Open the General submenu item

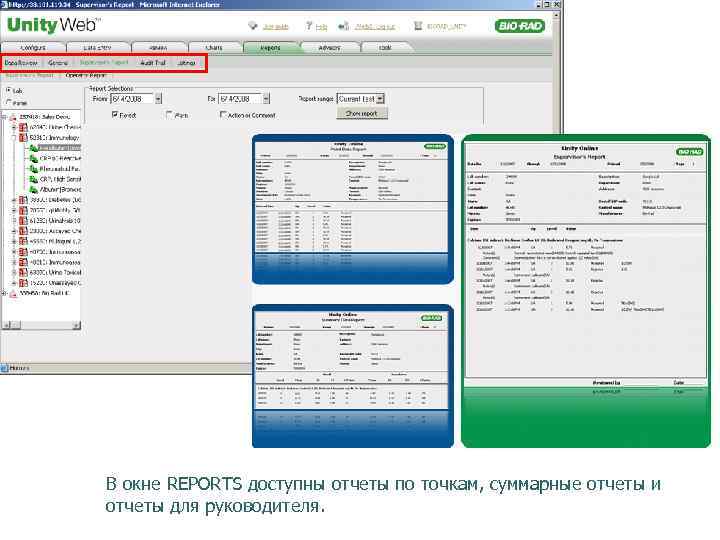coord(58,63)
